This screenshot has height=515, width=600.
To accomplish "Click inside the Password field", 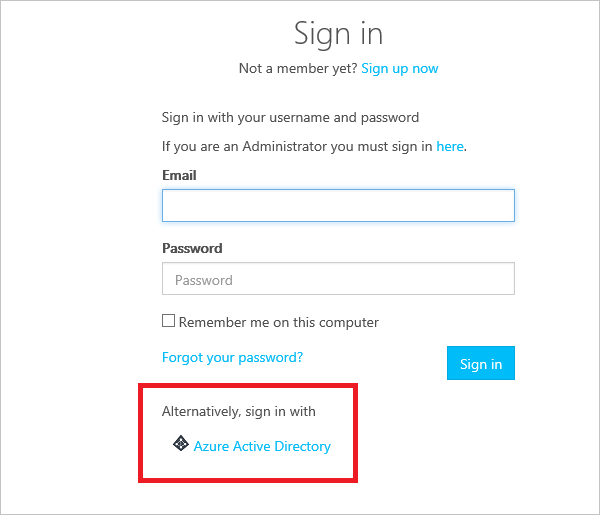I will 337,279.
